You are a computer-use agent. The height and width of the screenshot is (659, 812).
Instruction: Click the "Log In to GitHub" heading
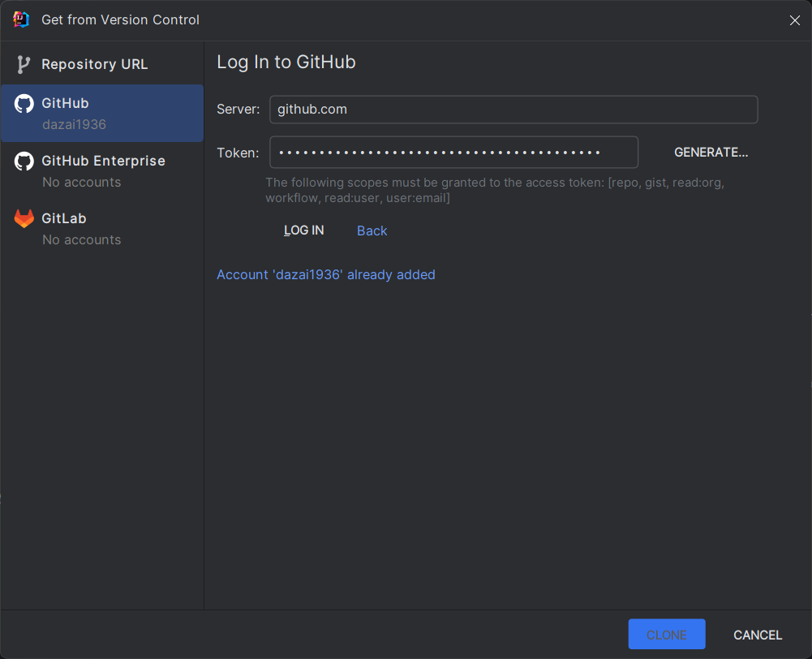click(286, 62)
